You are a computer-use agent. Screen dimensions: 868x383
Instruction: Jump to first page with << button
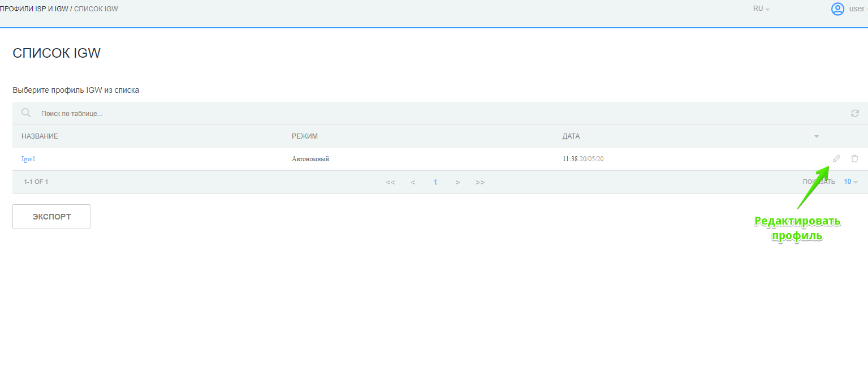390,182
